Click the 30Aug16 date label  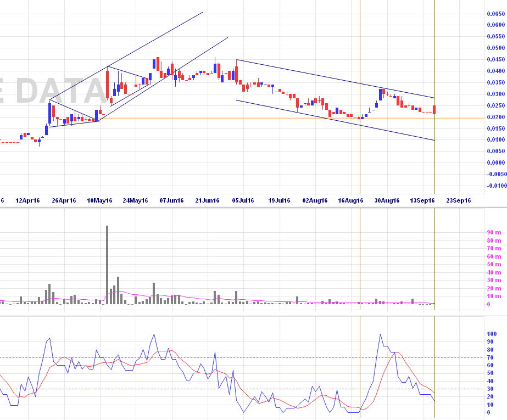click(387, 200)
